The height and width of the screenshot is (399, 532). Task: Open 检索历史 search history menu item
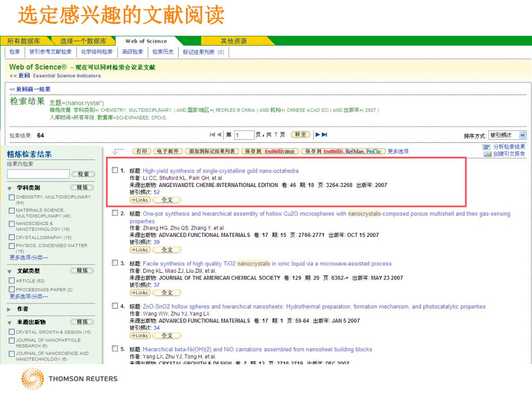[x=163, y=52]
